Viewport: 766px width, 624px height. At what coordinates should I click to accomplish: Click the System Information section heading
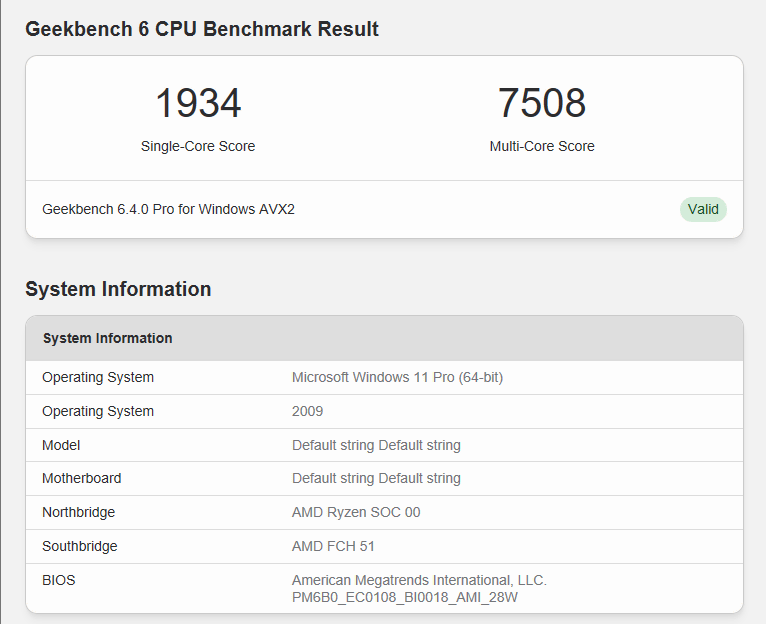click(118, 289)
